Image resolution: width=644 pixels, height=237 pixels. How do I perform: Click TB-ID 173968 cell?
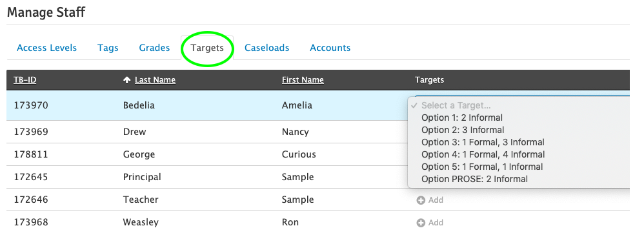tap(31, 222)
